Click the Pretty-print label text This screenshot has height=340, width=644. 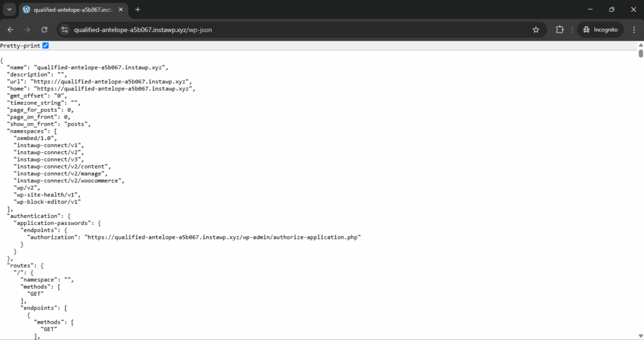coord(20,46)
